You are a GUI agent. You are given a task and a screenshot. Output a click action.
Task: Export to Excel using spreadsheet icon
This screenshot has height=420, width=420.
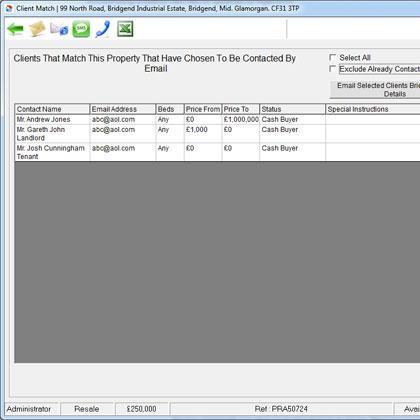[x=125, y=29]
